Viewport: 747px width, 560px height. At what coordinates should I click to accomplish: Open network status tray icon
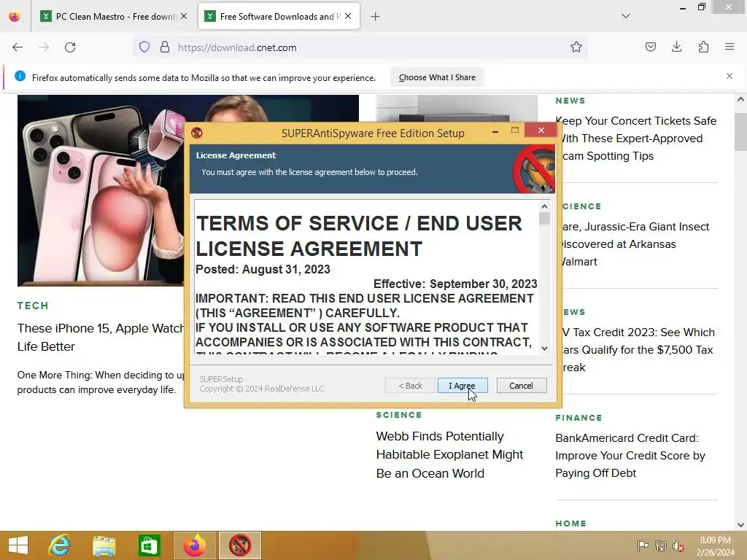(661, 546)
